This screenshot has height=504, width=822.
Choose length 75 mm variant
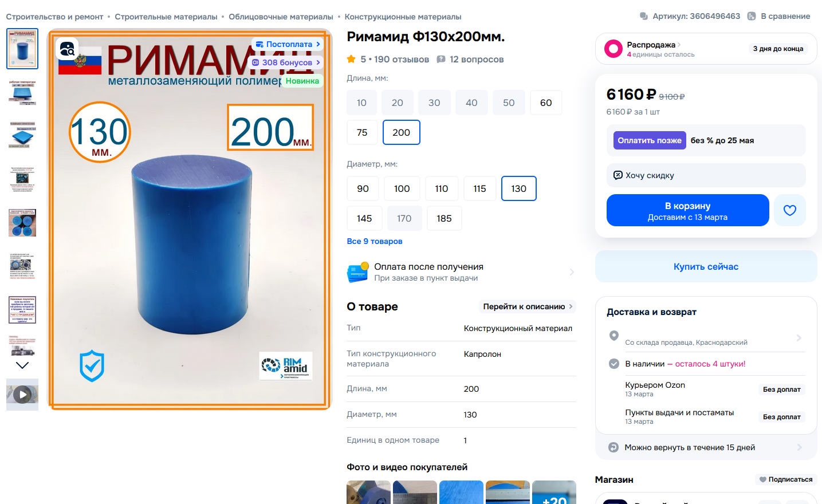pos(362,132)
